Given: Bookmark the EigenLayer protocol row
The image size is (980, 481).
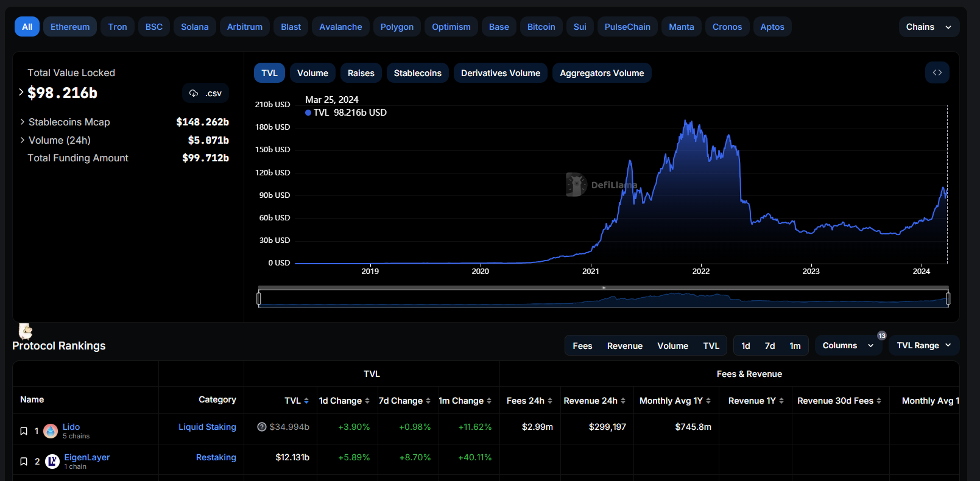Looking at the screenshot, I should tap(24, 462).
